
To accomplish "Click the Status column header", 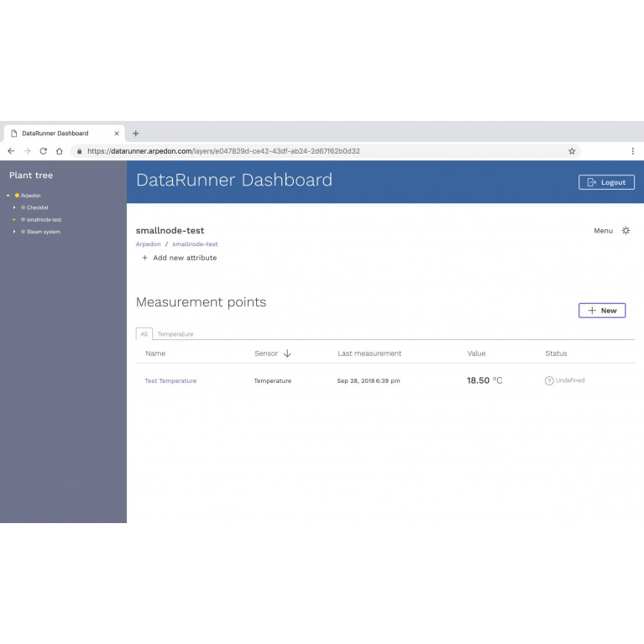I will coord(556,353).
